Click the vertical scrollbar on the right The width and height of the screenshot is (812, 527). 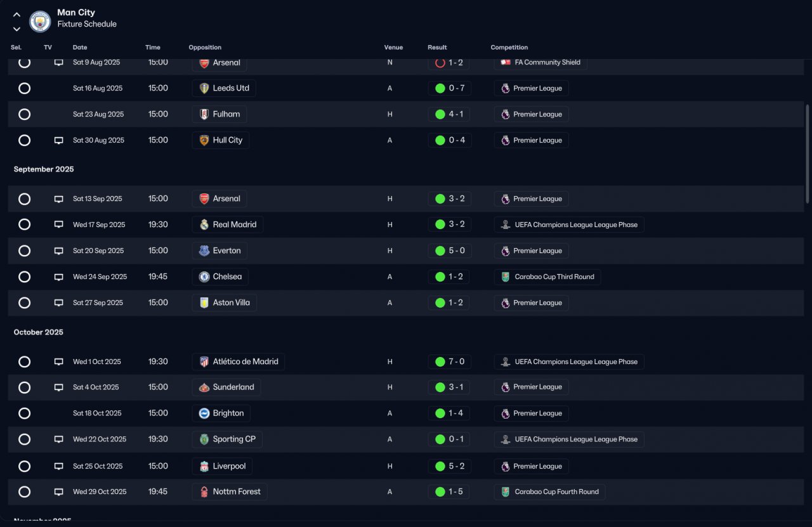pyautogui.click(x=808, y=154)
